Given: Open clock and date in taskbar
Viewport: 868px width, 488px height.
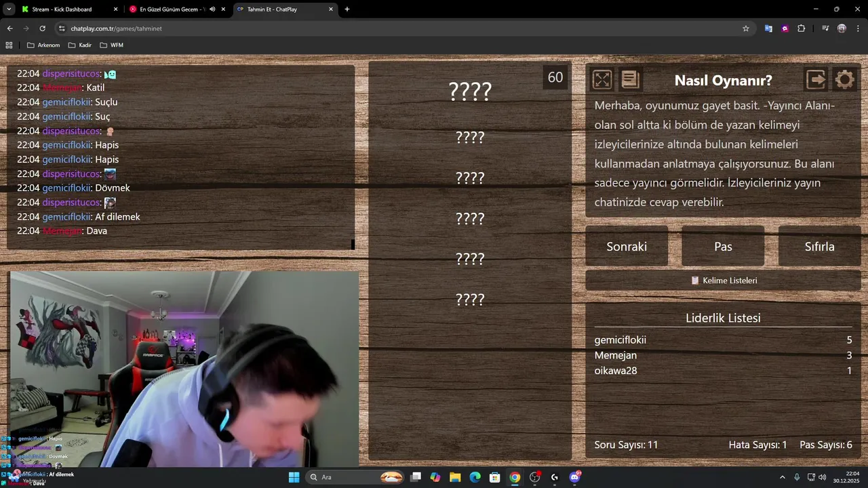Looking at the screenshot, I should pyautogui.click(x=847, y=477).
